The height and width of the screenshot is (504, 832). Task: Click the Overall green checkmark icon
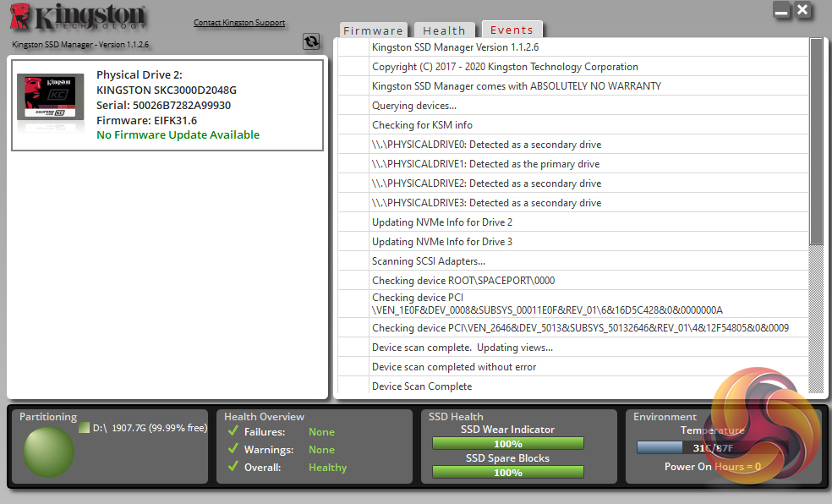(x=233, y=466)
